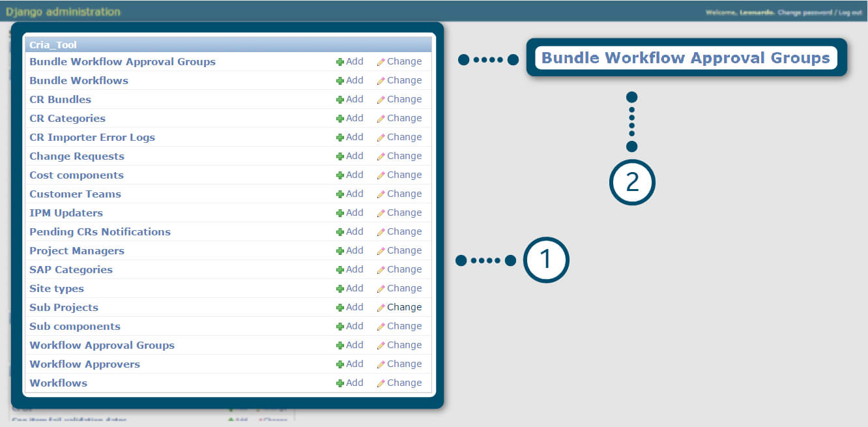This screenshot has width=868, height=427.
Task: Click the pencil icon for Sub Projects
Action: (381, 308)
